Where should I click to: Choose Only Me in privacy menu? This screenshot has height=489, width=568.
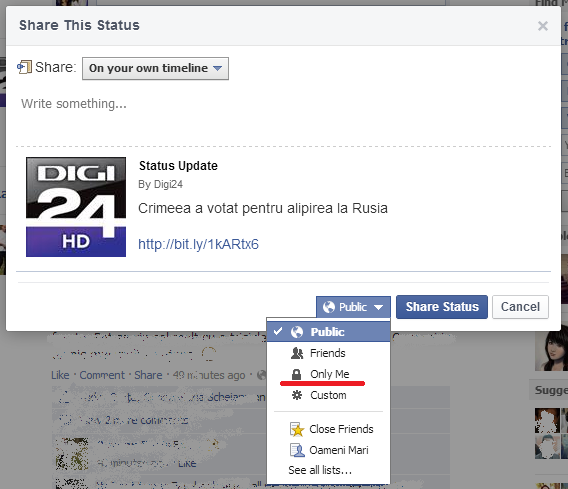click(329, 374)
